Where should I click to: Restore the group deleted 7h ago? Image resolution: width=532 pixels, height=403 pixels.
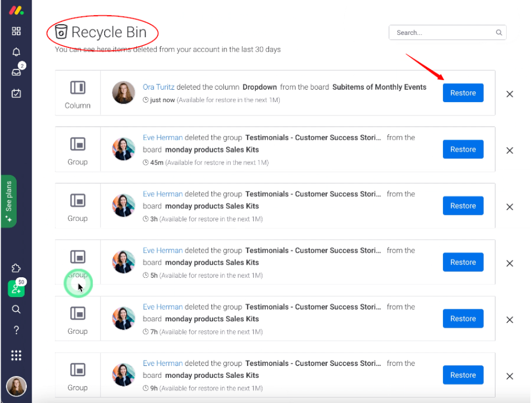point(463,318)
